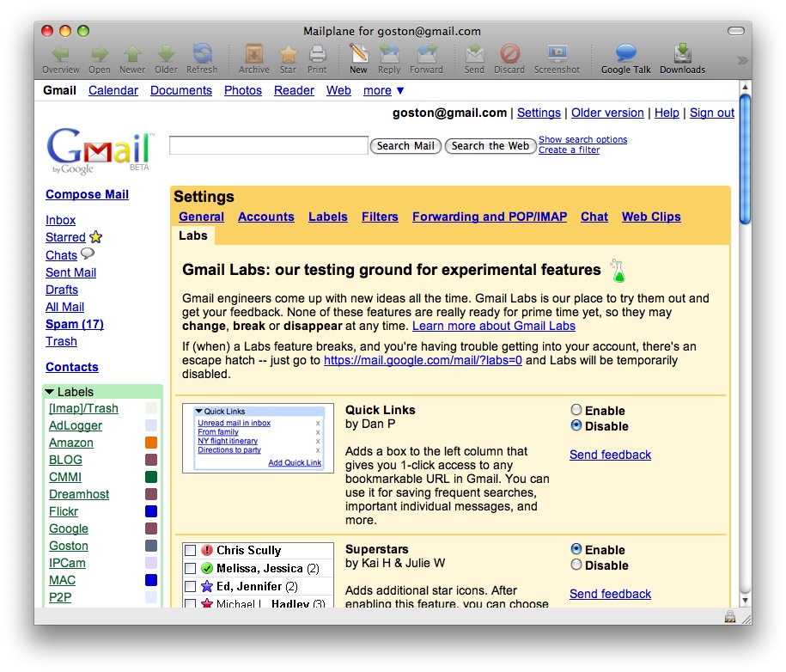Click green check icon by Melissa, Jessica
786x672 pixels.
[x=207, y=568]
